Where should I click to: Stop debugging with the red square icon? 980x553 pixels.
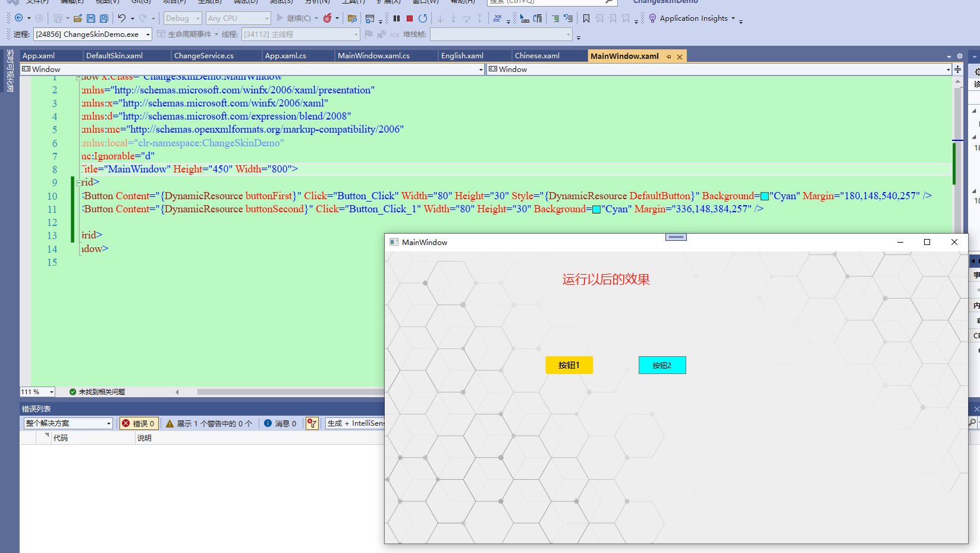pyautogui.click(x=410, y=18)
